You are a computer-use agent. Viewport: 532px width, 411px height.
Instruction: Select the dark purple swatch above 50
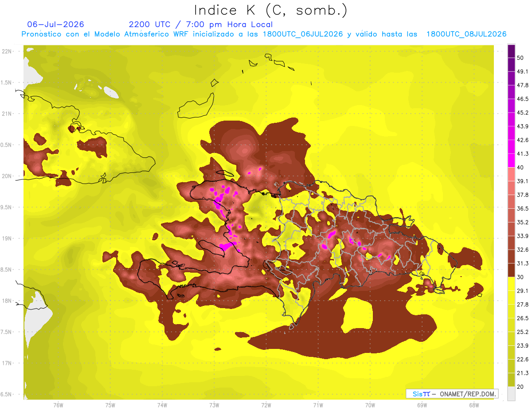pyautogui.click(x=511, y=51)
